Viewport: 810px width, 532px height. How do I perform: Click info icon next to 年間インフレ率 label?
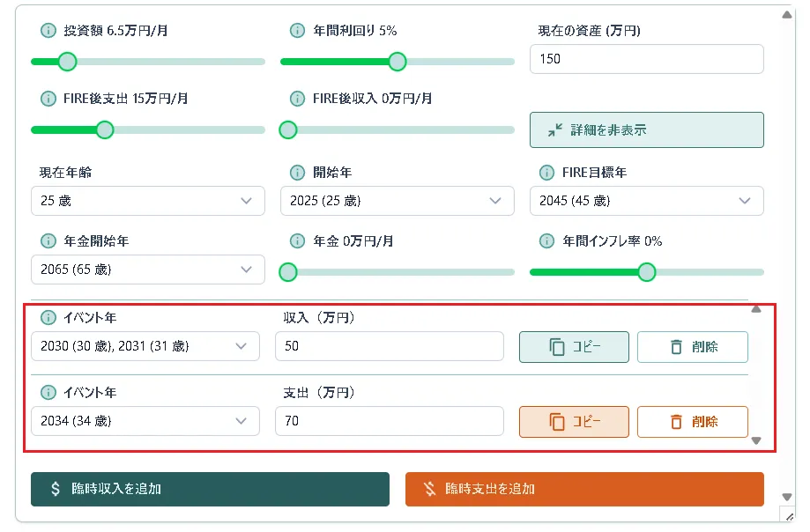(x=546, y=241)
